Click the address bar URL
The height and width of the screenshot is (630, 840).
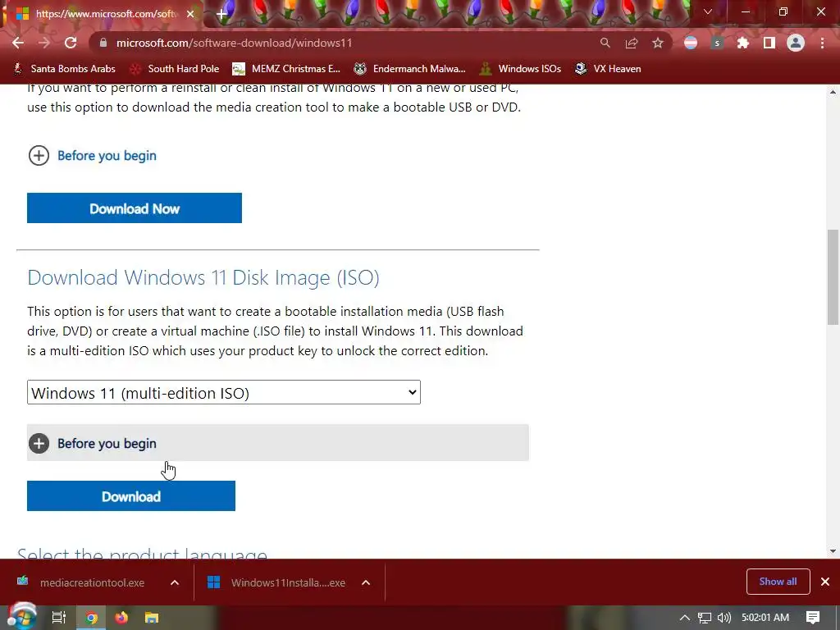[x=234, y=43]
